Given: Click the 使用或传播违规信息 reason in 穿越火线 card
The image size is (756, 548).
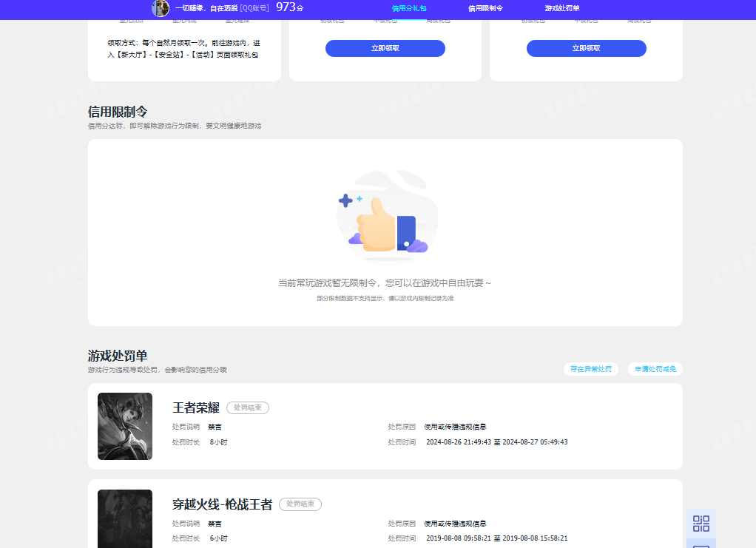Looking at the screenshot, I should 455,524.
